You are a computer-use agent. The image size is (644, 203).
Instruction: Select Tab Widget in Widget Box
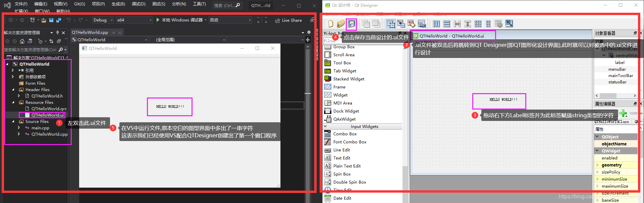(345, 71)
